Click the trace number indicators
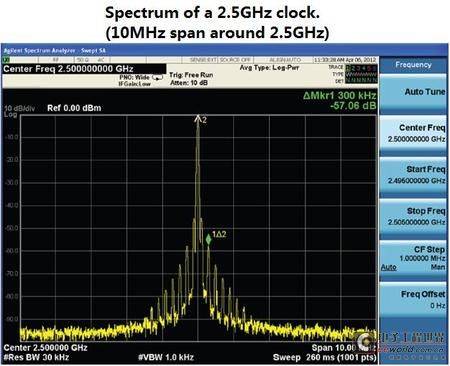The image size is (450, 366). click(361, 68)
